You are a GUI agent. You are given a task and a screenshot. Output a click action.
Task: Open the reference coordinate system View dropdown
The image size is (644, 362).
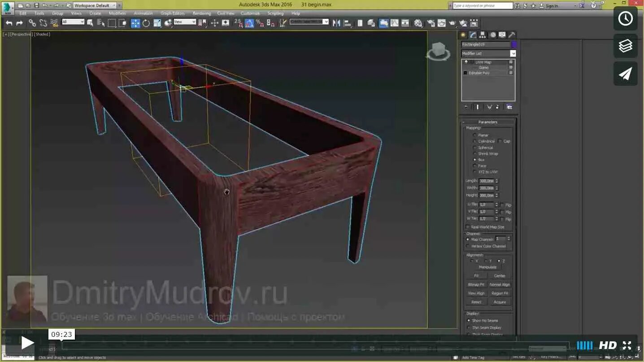click(x=185, y=22)
